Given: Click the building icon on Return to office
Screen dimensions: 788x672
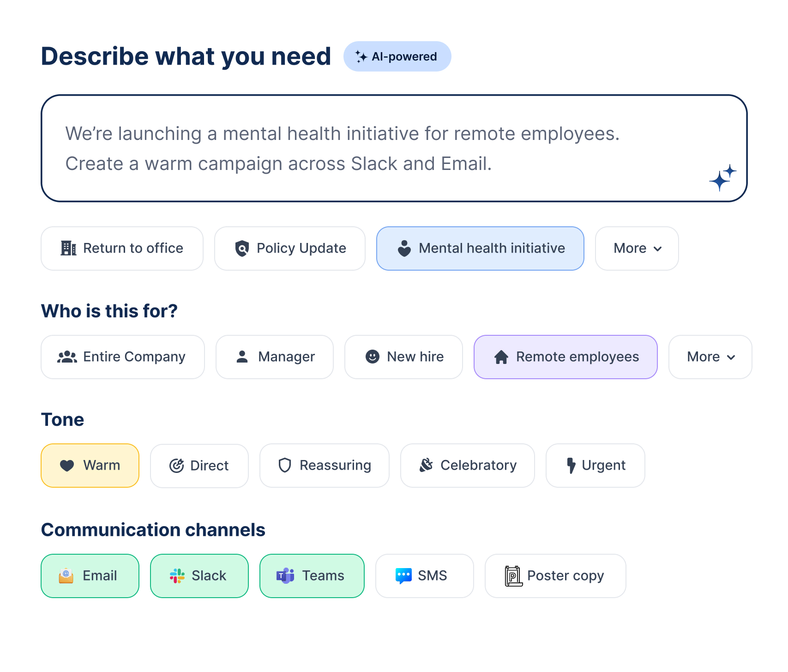Looking at the screenshot, I should pyautogui.click(x=68, y=248).
